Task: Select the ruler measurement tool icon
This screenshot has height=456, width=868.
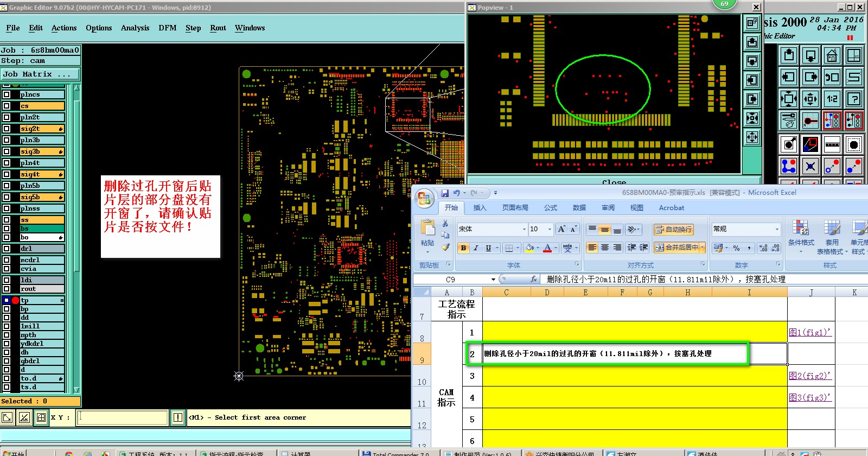Action: (832, 144)
